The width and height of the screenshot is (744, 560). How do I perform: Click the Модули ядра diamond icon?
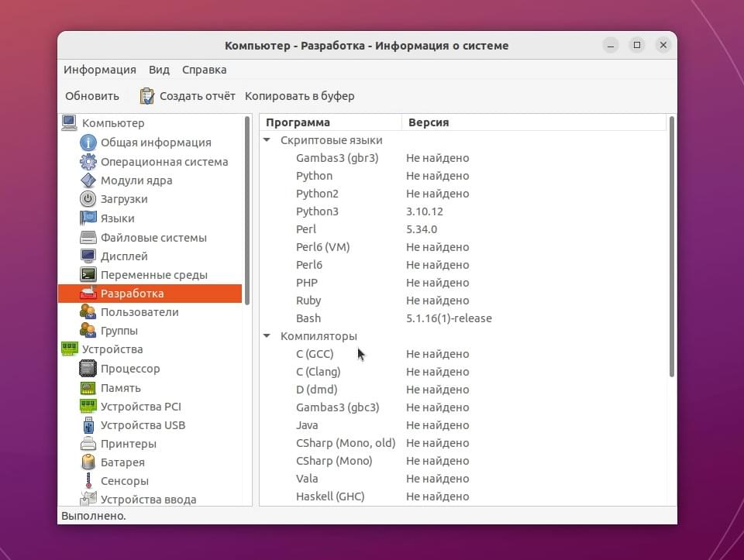pos(88,180)
